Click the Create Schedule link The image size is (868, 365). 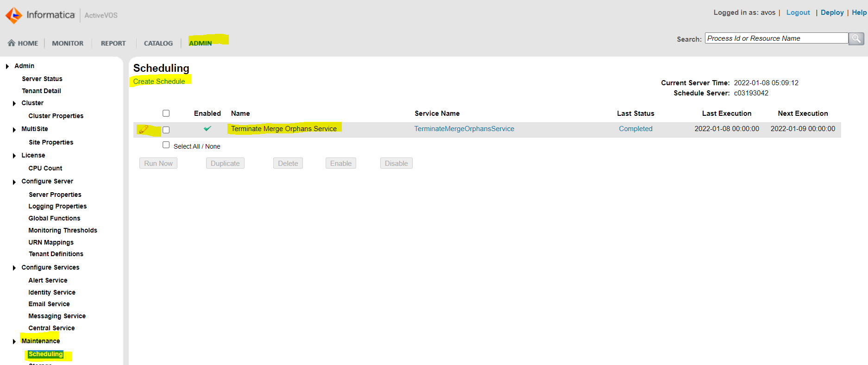(x=159, y=81)
